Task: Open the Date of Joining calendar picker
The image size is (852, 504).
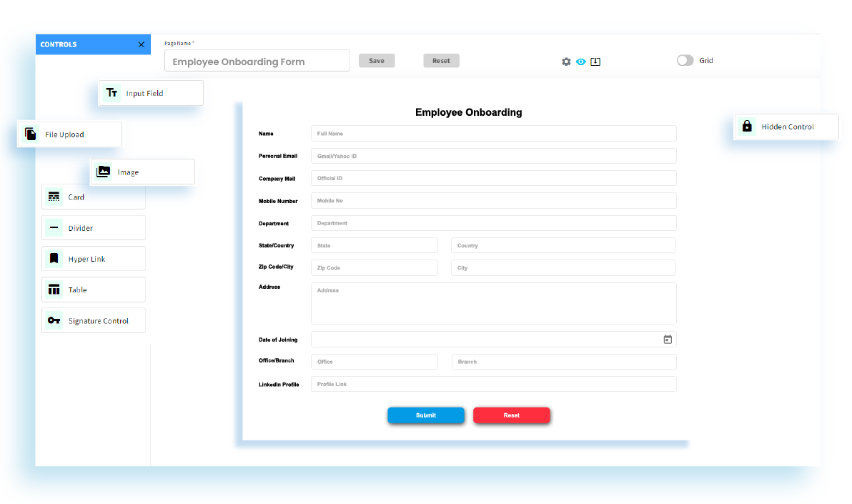Action: click(x=668, y=339)
